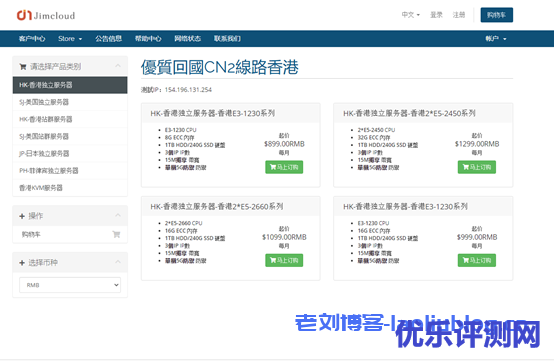554x361 pixels.
Task: Click the 優質回國CN2線路香港 heading
Action: tap(220, 67)
